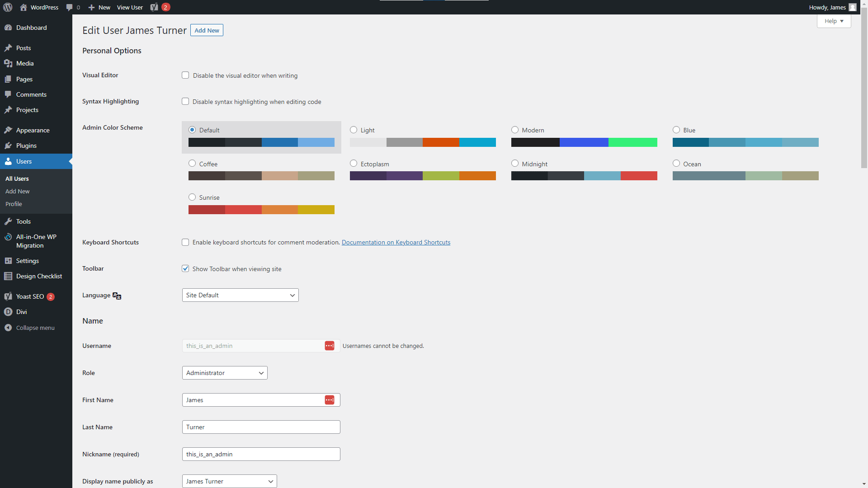
Task: Uncheck Show Toolbar when viewing site
Action: [x=185, y=268]
